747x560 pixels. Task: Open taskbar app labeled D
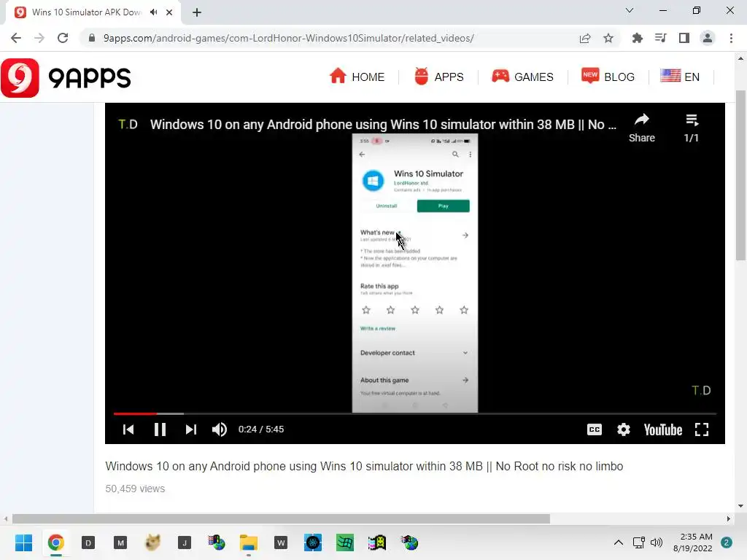click(x=88, y=542)
